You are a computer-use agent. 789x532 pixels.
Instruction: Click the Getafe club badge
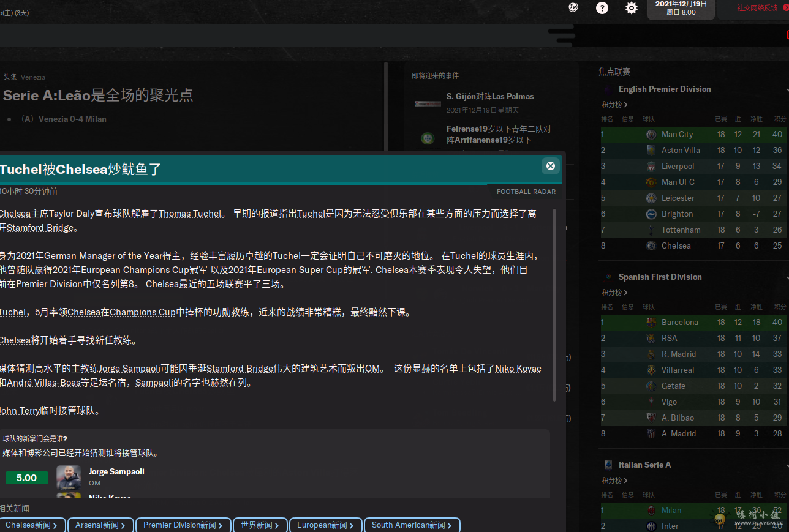[x=651, y=386]
